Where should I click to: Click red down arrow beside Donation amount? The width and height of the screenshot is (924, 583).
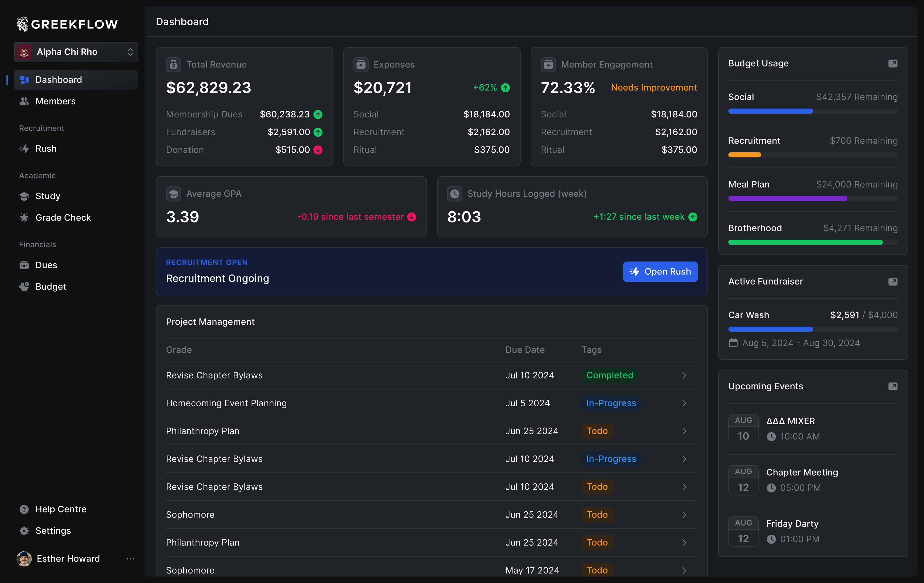[318, 150]
